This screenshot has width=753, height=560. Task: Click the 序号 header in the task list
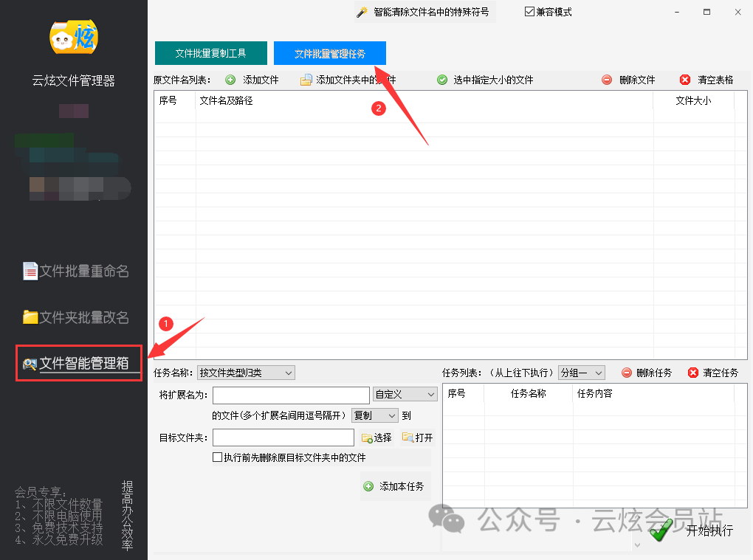456,394
